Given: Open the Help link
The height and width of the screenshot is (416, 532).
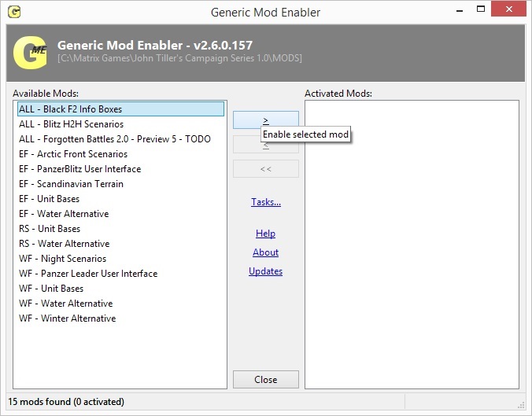Looking at the screenshot, I should 266,234.
